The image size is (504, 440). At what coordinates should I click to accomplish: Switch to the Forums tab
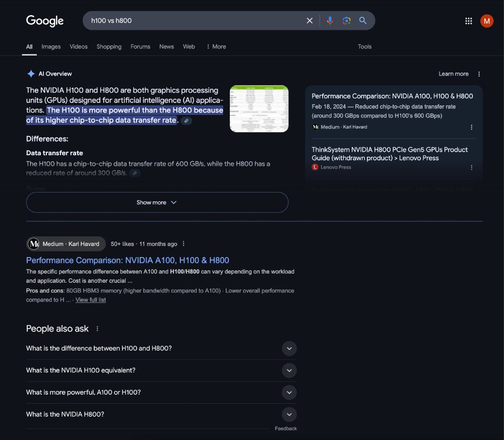(x=140, y=46)
